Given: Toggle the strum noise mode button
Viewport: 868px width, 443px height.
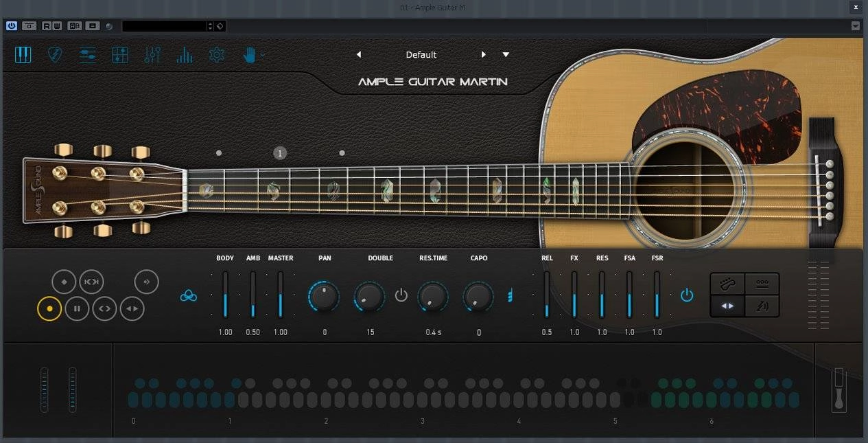Looking at the screenshot, I should [x=762, y=306].
